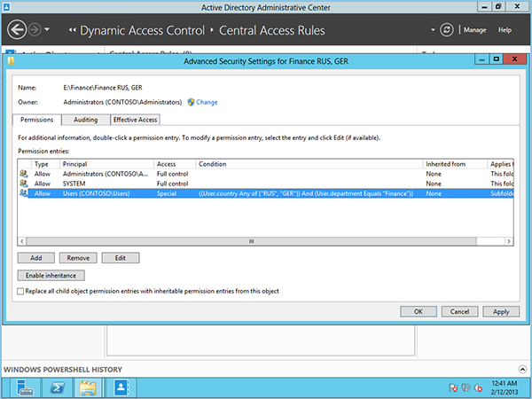532x399 pixels.
Task: Click Special access cell in Users row
Action: pyautogui.click(x=167, y=193)
